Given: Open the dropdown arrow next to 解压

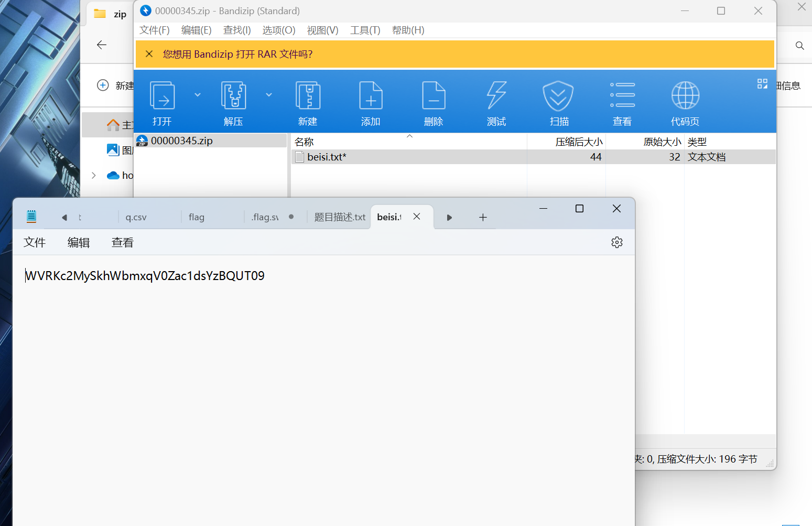Looking at the screenshot, I should point(269,95).
